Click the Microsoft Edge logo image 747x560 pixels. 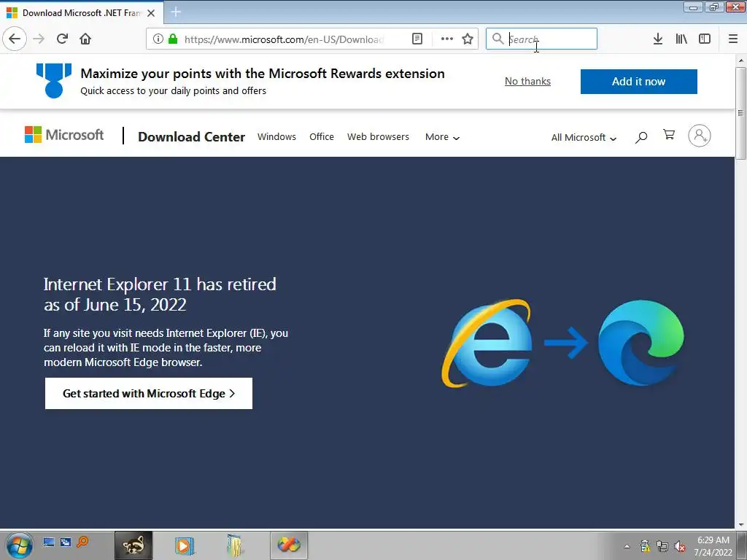pos(640,343)
